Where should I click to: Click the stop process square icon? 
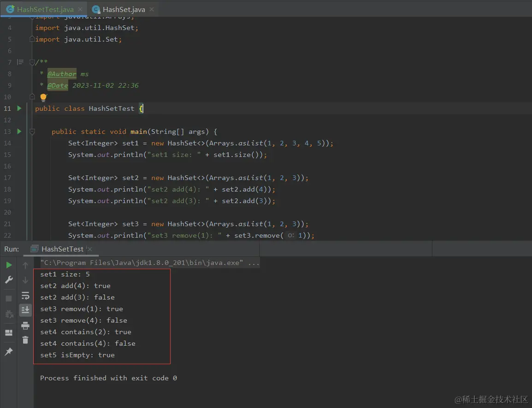pyautogui.click(x=9, y=298)
